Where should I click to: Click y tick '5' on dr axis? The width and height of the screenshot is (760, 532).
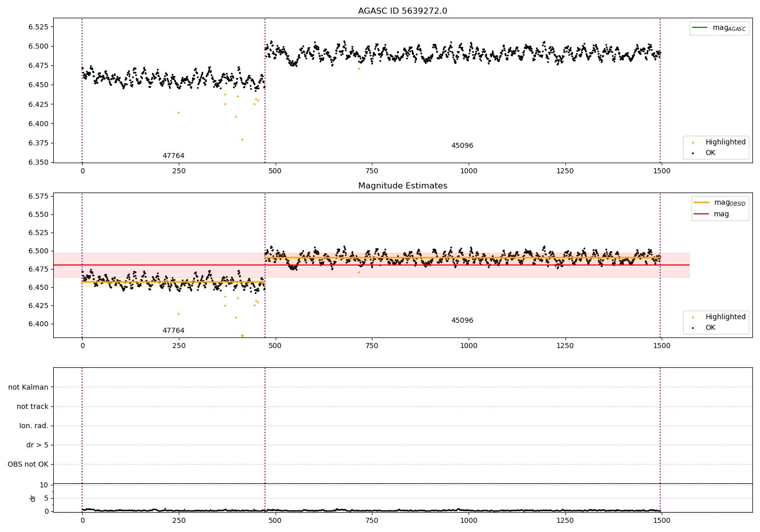[x=46, y=499]
